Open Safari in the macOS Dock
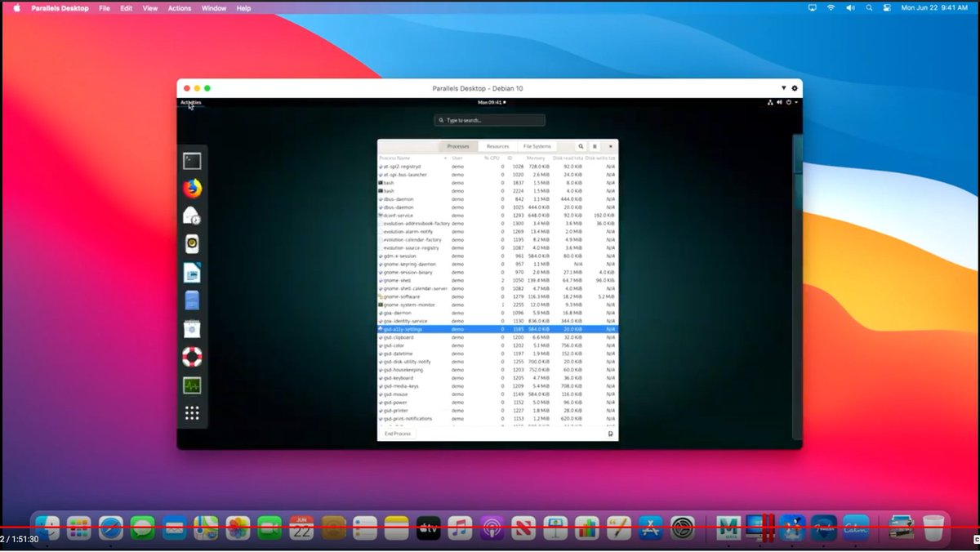980x552 pixels. (x=111, y=528)
